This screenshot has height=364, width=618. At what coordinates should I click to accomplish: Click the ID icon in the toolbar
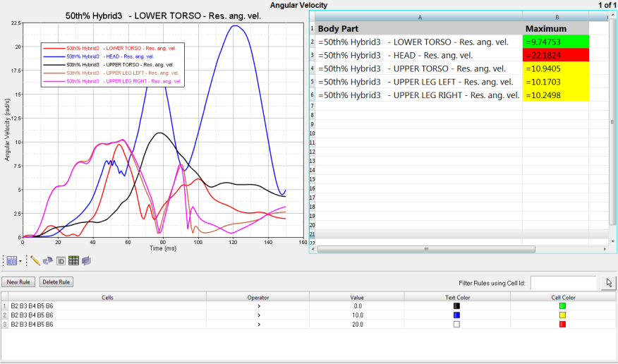(x=61, y=260)
